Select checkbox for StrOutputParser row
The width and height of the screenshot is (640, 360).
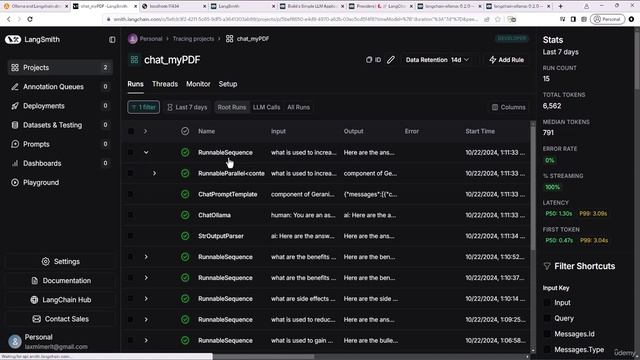tap(131, 236)
